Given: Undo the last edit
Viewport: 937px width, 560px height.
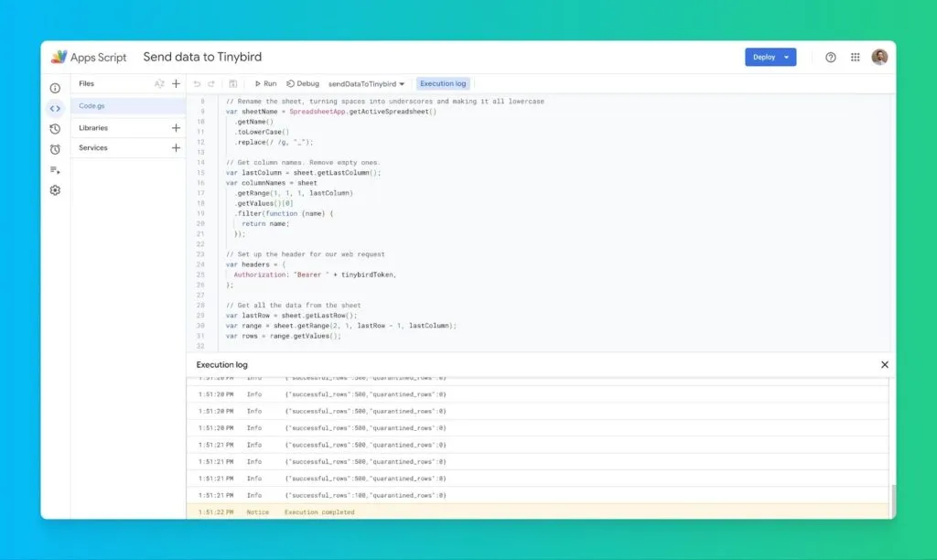Looking at the screenshot, I should click(x=198, y=83).
